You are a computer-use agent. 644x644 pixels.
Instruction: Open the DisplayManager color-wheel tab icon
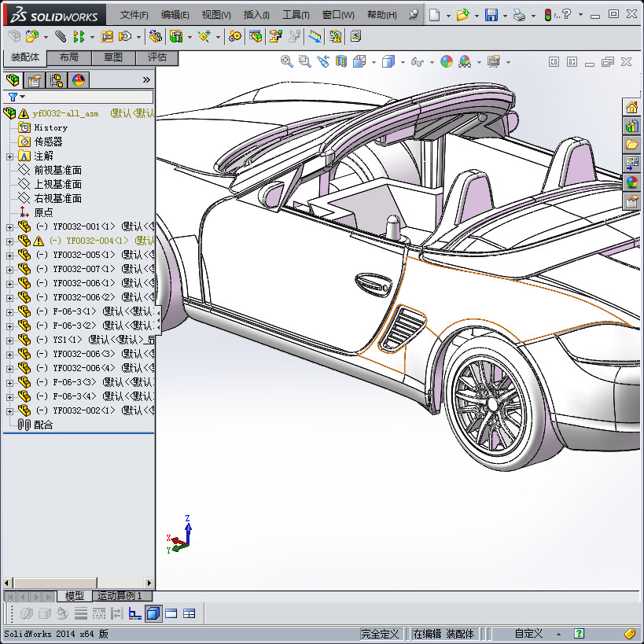click(x=79, y=79)
